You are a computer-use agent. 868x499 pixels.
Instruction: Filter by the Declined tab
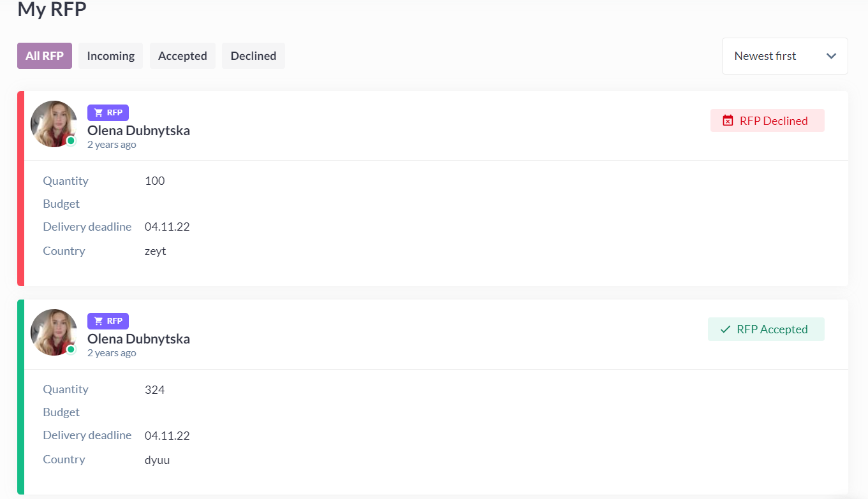[253, 56]
